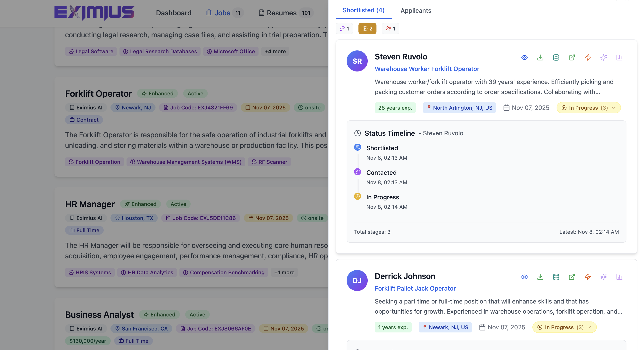The image size is (644, 350).
Task: Expand Steven Ruvolo's In Progress status dropdown
Action: (x=588, y=108)
